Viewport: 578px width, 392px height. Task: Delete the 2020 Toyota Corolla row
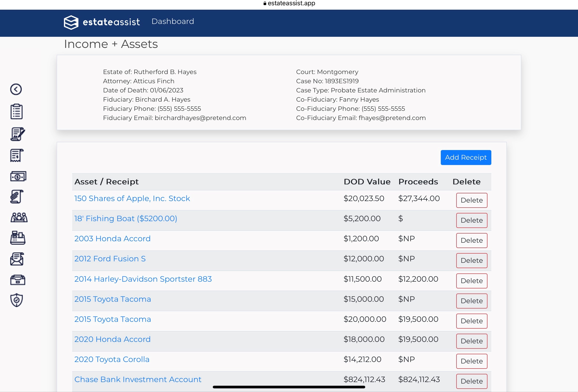click(x=472, y=362)
